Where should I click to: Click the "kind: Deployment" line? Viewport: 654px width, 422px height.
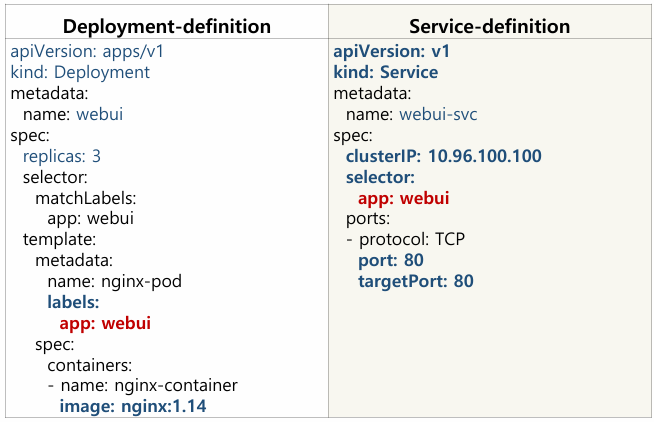[80, 73]
